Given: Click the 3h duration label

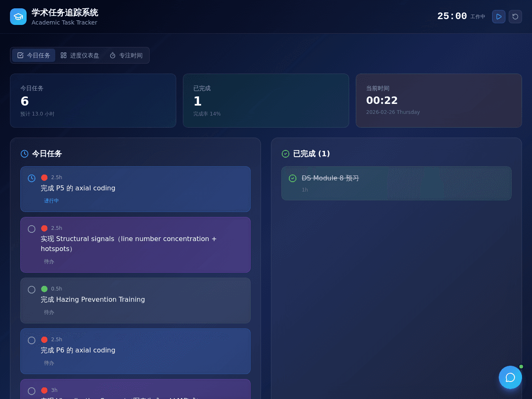Looking at the screenshot, I should tap(54, 390).
